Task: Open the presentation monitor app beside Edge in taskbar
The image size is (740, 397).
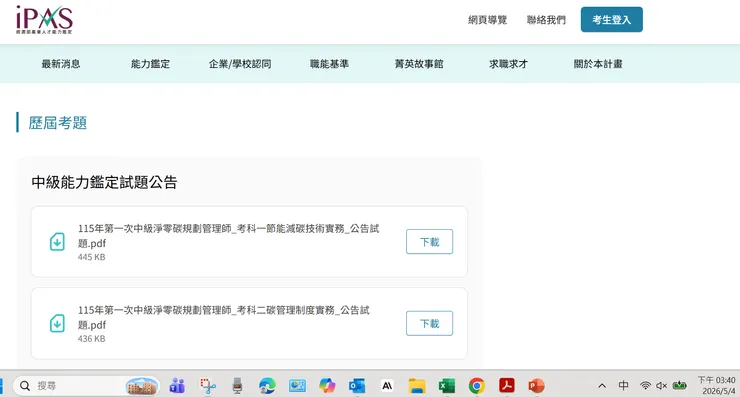Action: pos(297,386)
